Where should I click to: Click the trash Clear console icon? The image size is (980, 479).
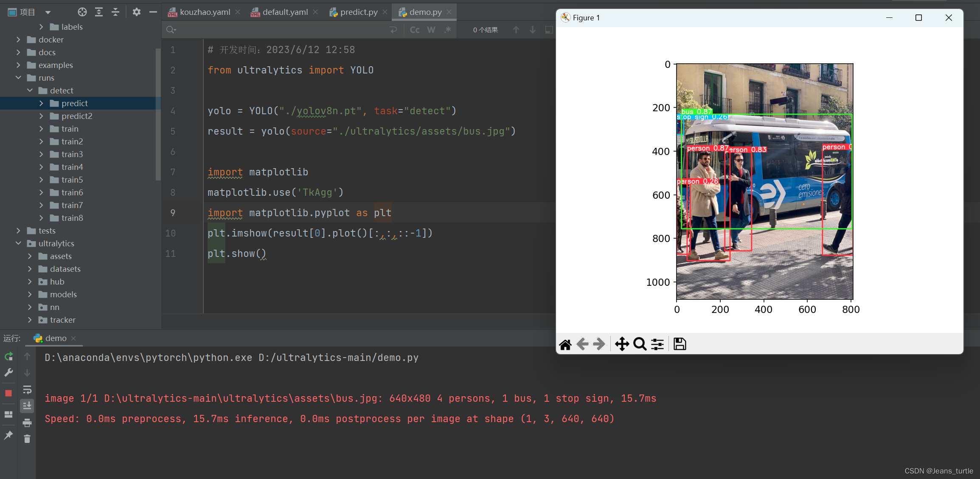27,439
